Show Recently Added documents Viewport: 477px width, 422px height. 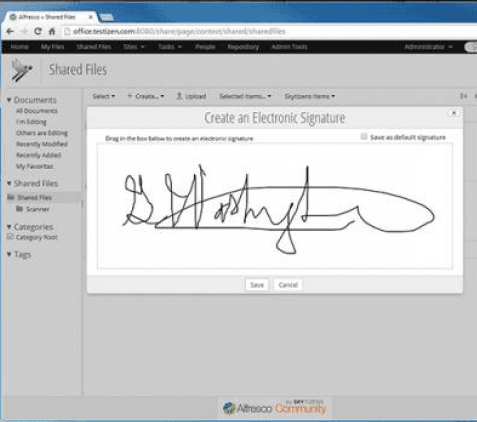(x=39, y=155)
